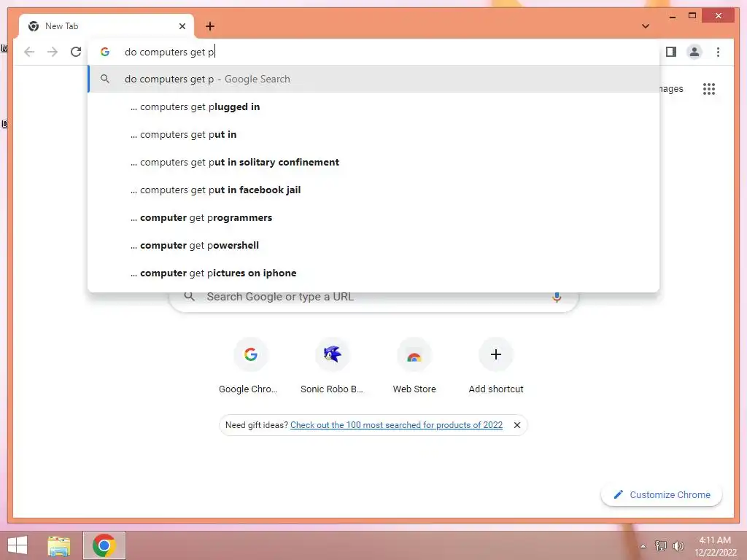This screenshot has width=747, height=560.
Task: Select the 'computer get powershell' suggestion
Action: pyautogui.click(x=373, y=245)
